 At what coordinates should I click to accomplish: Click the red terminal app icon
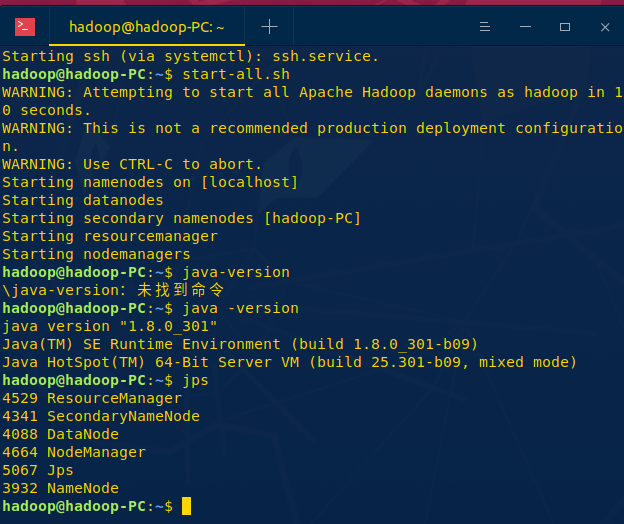tap(25, 27)
